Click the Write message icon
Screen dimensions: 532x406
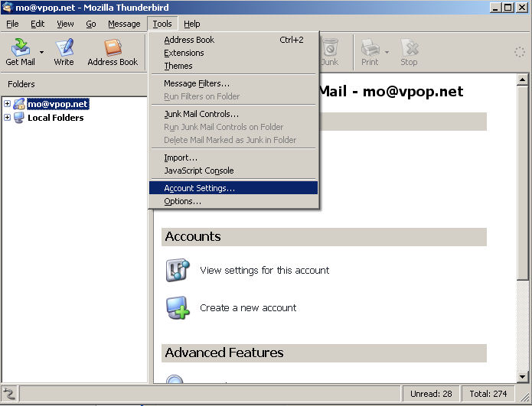[x=64, y=47]
